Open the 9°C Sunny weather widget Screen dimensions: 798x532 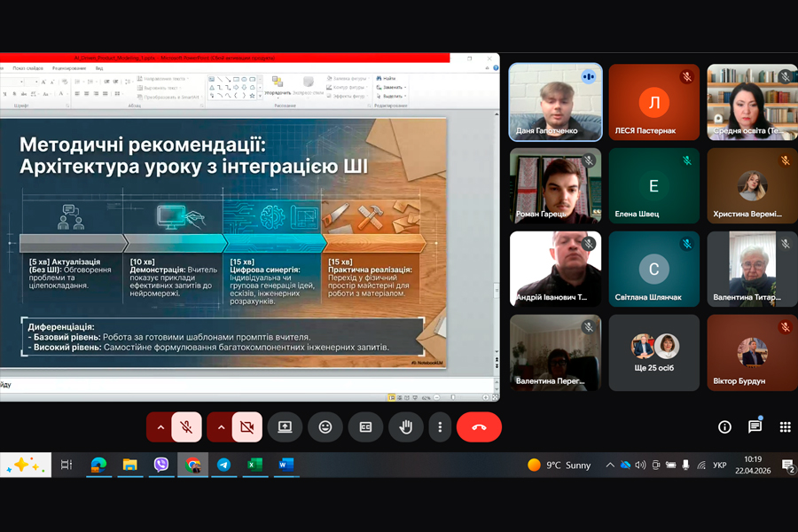559,465
